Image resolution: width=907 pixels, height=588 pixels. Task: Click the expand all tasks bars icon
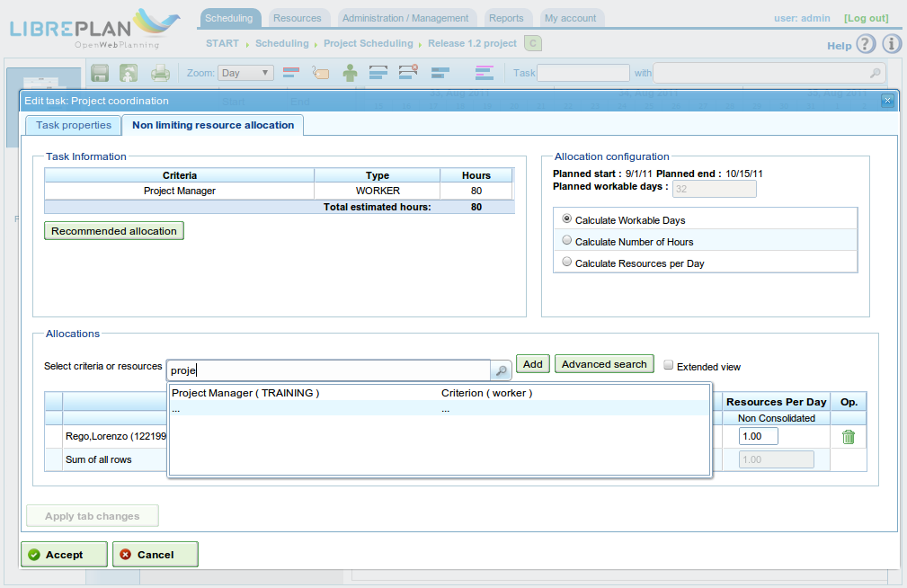pos(378,73)
